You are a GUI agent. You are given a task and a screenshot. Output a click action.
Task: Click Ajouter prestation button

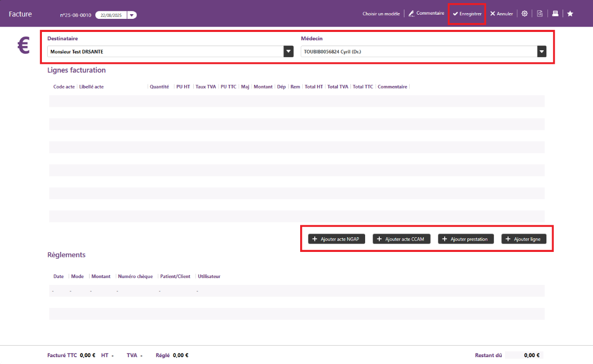point(466,239)
